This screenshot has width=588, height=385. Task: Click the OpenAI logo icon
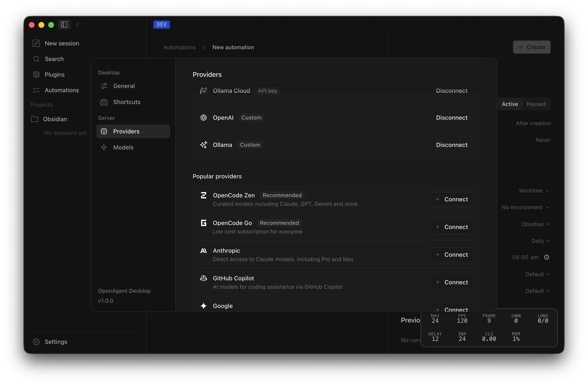coord(204,118)
